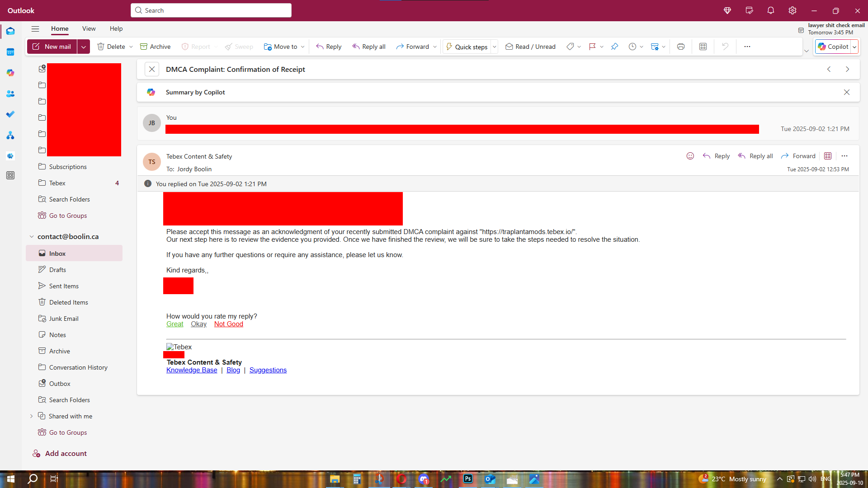Archive the current message
The image size is (868, 488).
coord(155,47)
